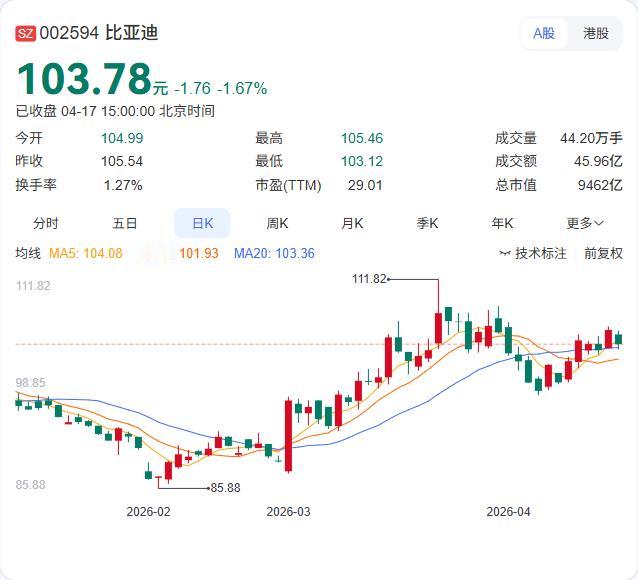Click the 成交额 value 45.96亿
The image size is (638, 580).
[598, 161]
